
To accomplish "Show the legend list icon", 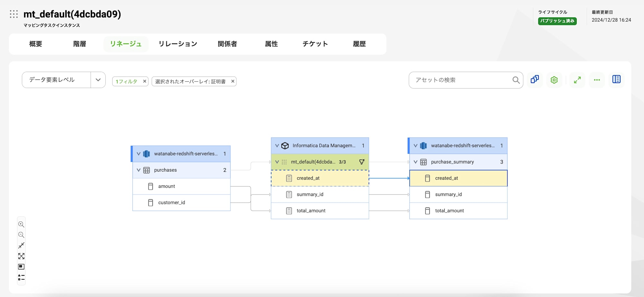I will click(21, 277).
